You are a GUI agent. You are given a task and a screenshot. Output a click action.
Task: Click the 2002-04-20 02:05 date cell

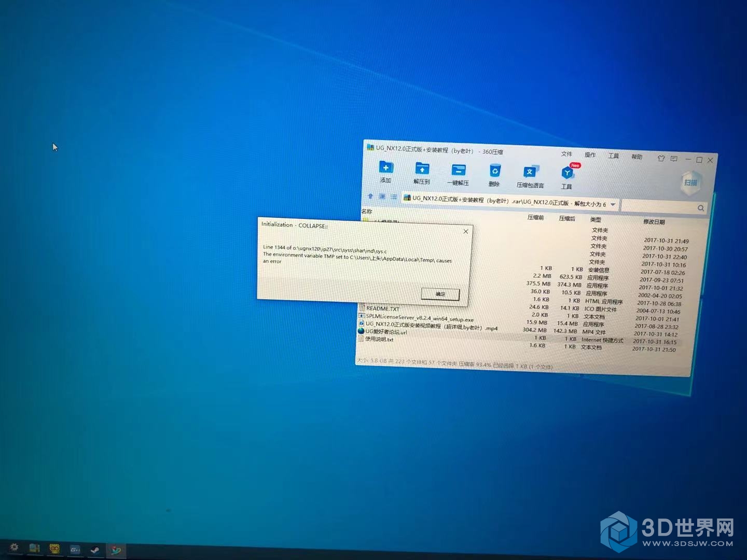point(660,296)
